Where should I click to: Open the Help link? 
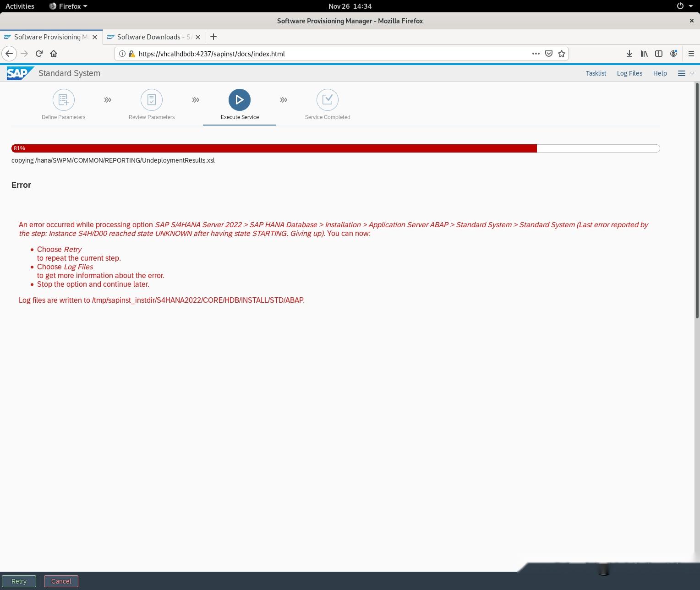[660, 73]
